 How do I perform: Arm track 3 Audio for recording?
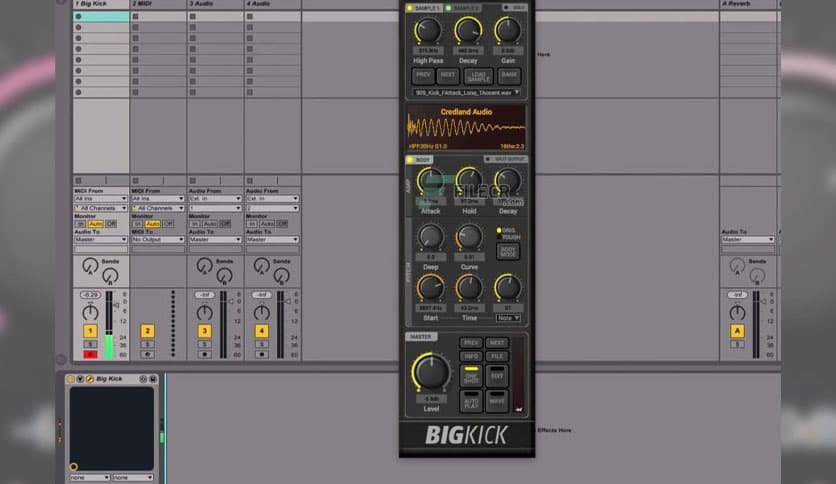click(204, 354)
